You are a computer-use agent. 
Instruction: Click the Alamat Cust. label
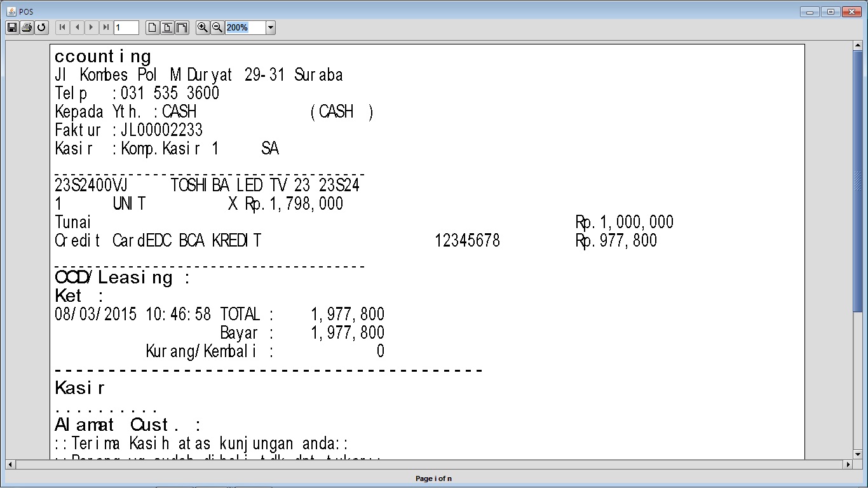pyautogui.click(x=128, y=424)
